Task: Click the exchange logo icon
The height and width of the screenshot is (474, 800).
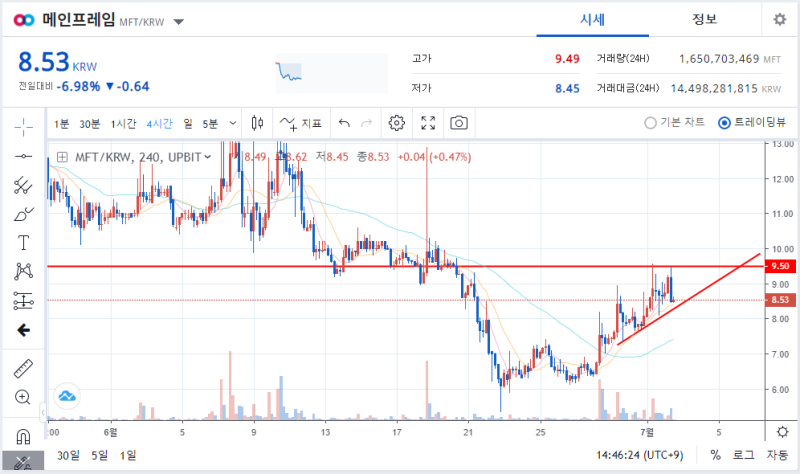Action: (x=24, y=20)
